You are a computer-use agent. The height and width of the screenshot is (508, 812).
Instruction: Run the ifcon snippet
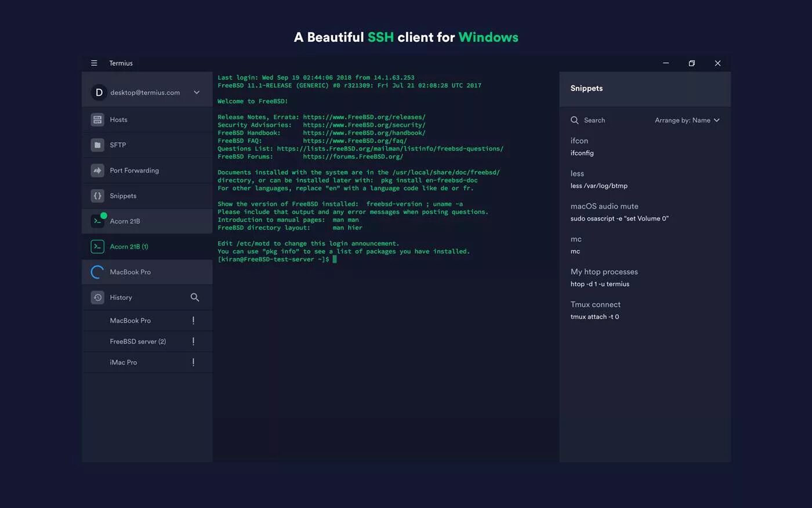[x=579, y=140]
